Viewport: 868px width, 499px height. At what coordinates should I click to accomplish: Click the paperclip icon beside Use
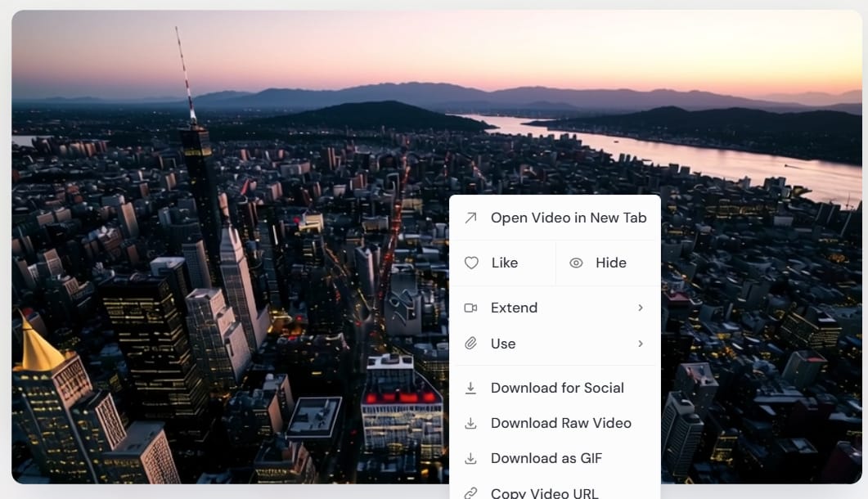pos(470,344)
